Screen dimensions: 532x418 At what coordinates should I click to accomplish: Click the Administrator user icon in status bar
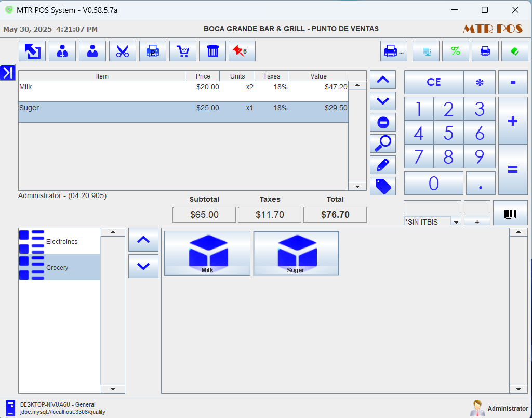[x=477, y=408]
